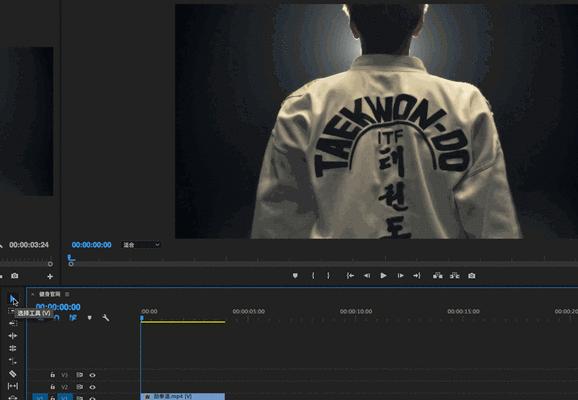This screenshot has height=400, width=578.
Task: Click the Source monitor zoom scroll handle
Action: [50, 264]
